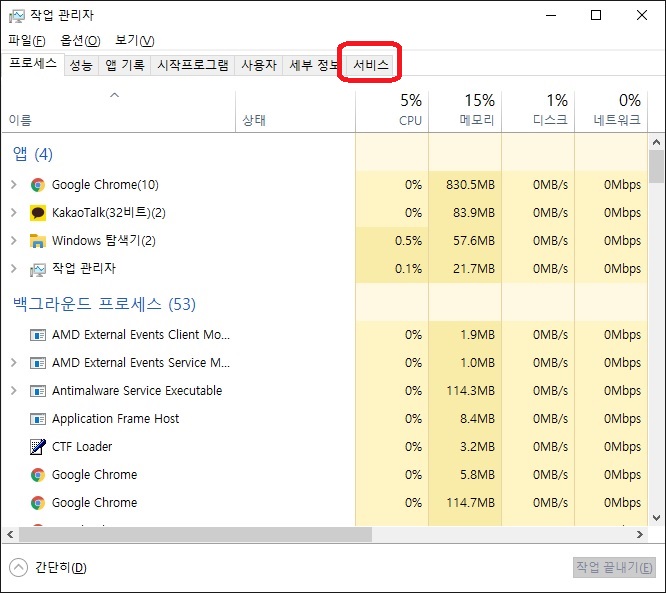Click AMD External Events Client icon

tap(37, 335)
